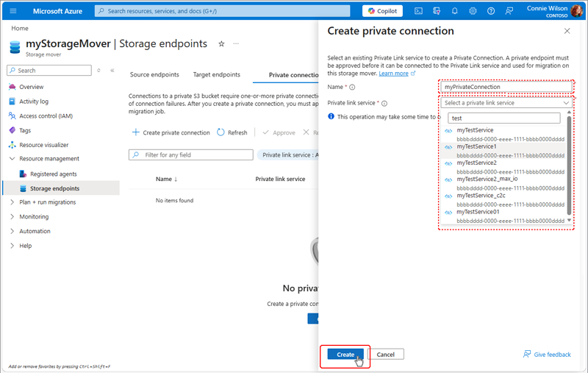588x373 pixels.
Task: Click the Storage endpoints icon in sidebar
Action: pos(23,188)
